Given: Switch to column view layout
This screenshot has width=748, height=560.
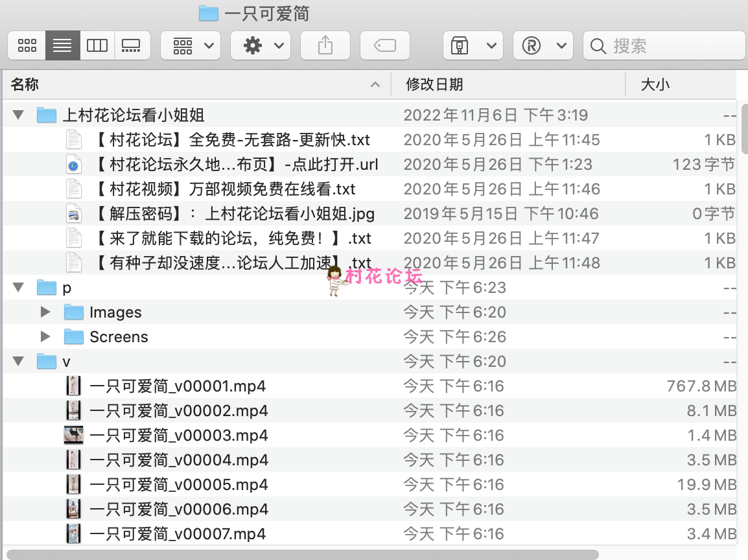Looking at the screenshot, I should click(x=97, y=46).
